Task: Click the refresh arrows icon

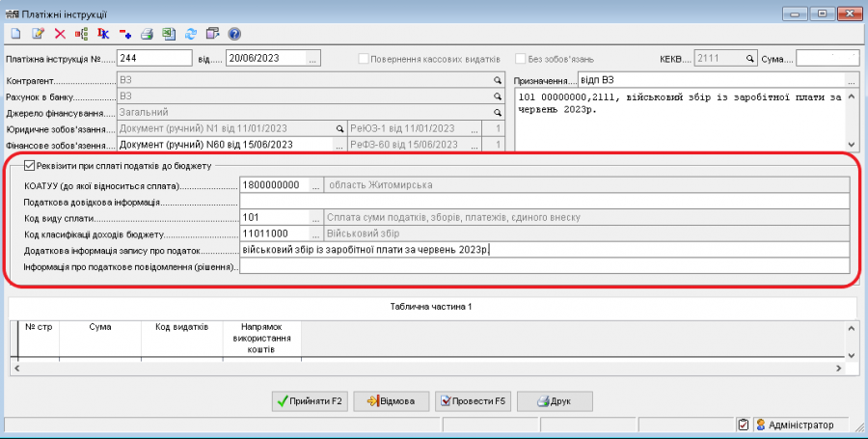Action: (x=190, y=34)
